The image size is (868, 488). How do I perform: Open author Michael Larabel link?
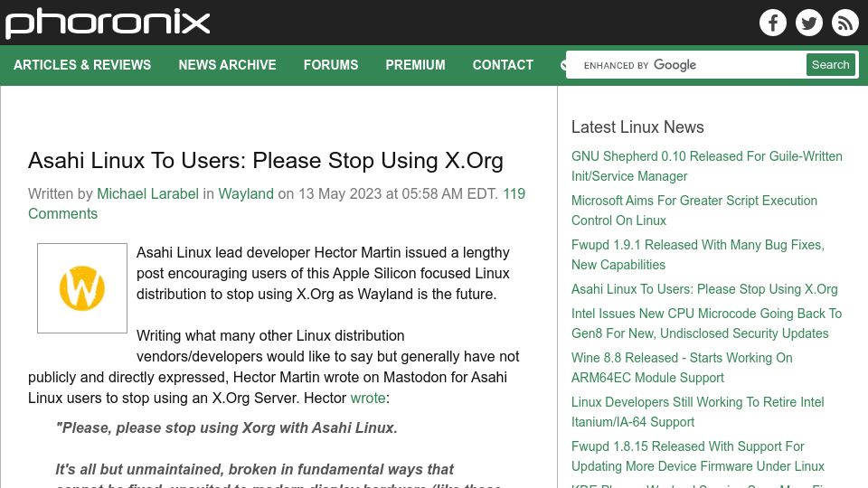147,193
